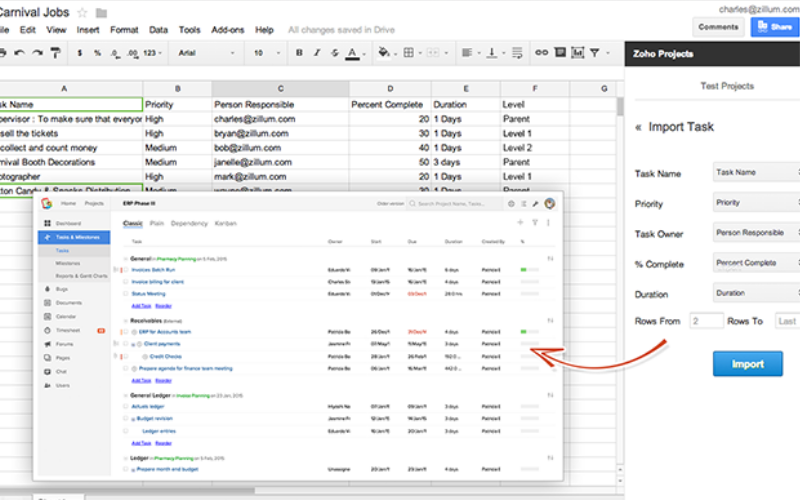Image resolution: width=800 pixels, height=500 pixels.
Task: Click the move-to-folder icon by title
Action: click(x=102, y=13)
